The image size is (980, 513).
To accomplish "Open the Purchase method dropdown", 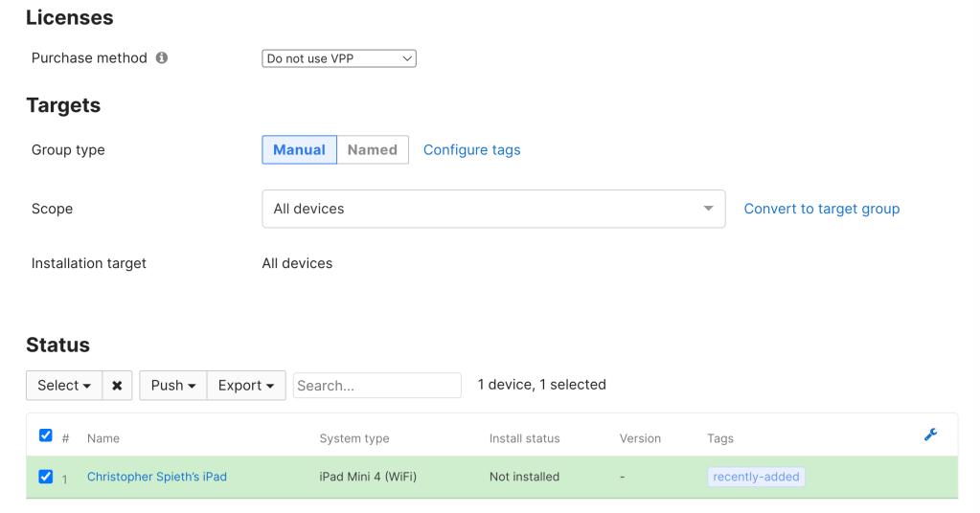I will (x=338, y=58).
